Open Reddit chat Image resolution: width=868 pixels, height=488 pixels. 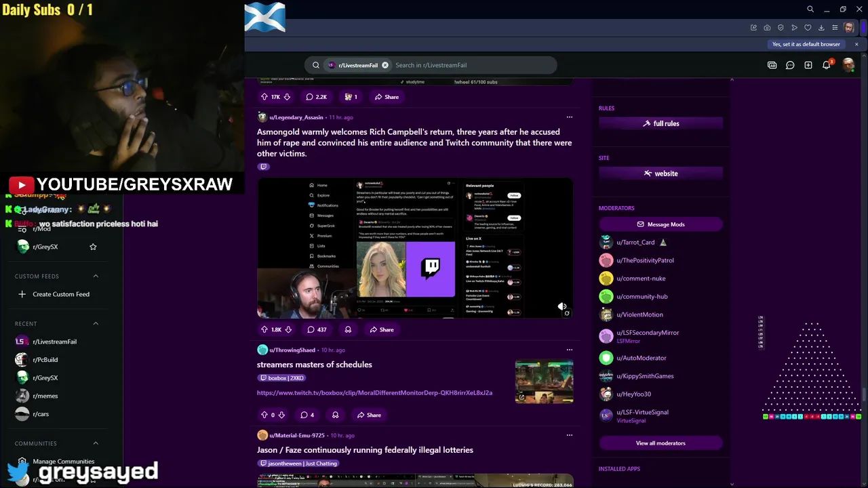790,65
